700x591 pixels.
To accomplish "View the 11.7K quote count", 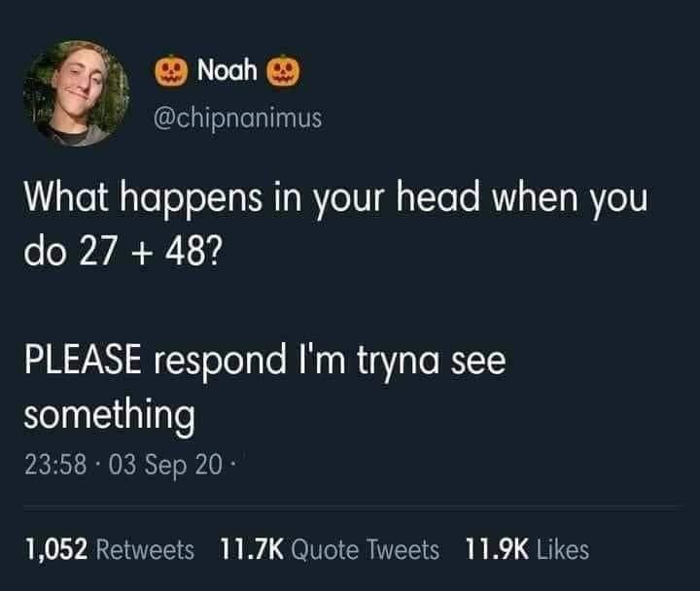I will (252, 549).
